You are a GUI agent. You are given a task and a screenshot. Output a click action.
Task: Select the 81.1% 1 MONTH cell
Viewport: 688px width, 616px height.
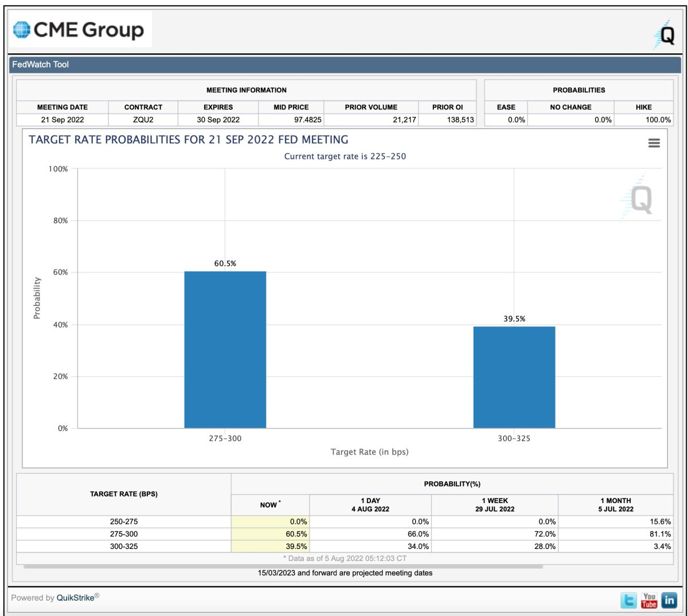pos(616,534)
